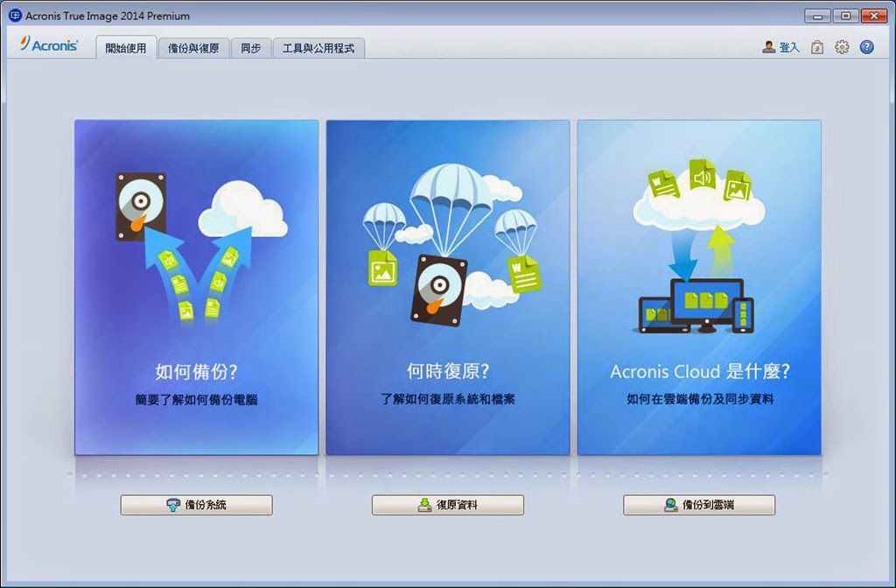Click the 備份到雲端 button
Image resolution: width=896 pixels, height=588 pixels.
(x=699, y=505)
